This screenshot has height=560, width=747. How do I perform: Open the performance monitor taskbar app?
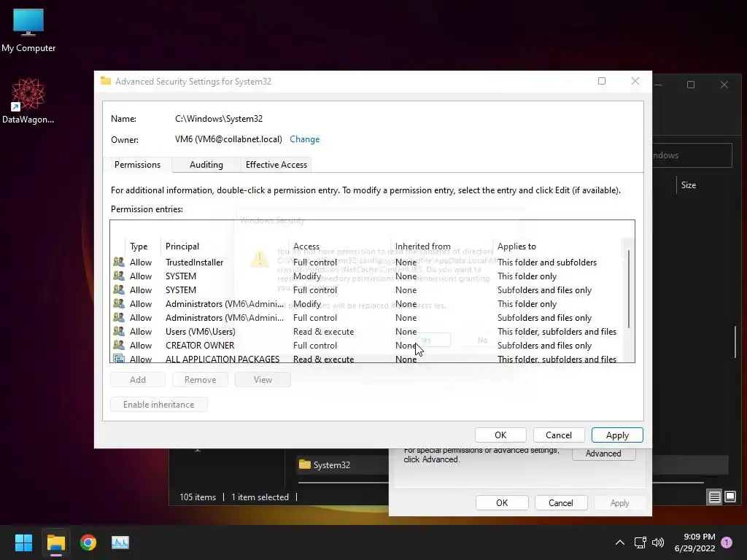click(x=120, y=542)
